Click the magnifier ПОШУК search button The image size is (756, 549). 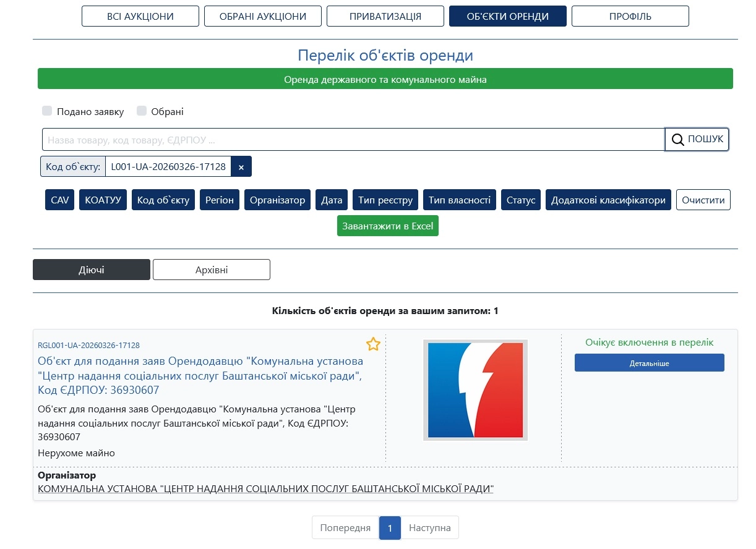[697, 139]
